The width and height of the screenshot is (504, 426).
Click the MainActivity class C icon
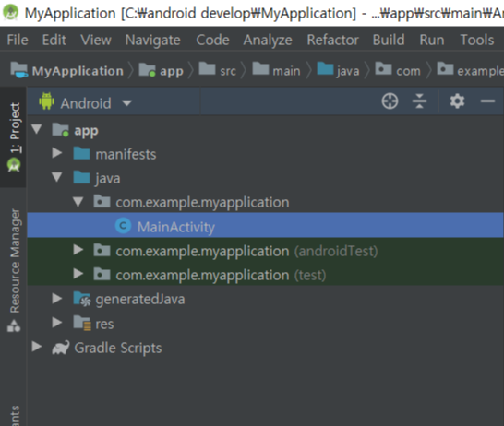coord(123,226)
